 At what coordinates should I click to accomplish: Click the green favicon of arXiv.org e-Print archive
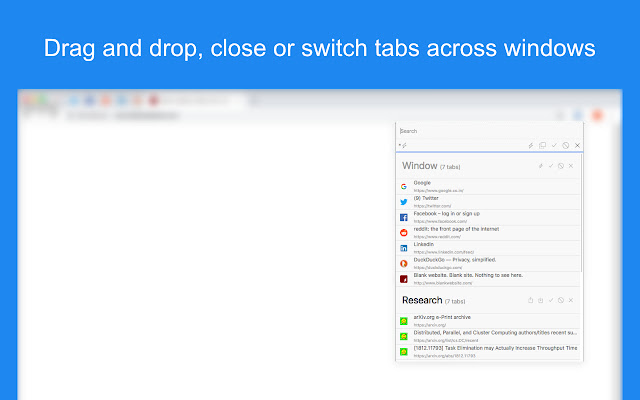(404, 321)
